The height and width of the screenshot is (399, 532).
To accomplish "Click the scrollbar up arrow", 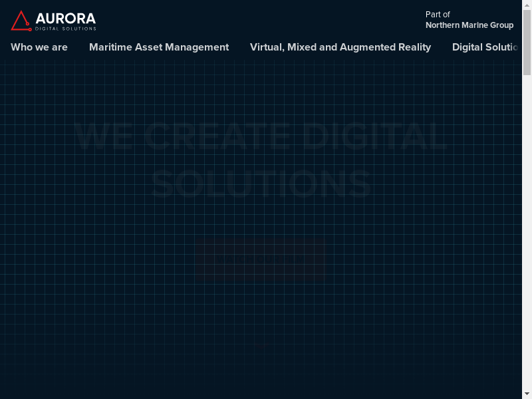I will click(x=527, y=5).
